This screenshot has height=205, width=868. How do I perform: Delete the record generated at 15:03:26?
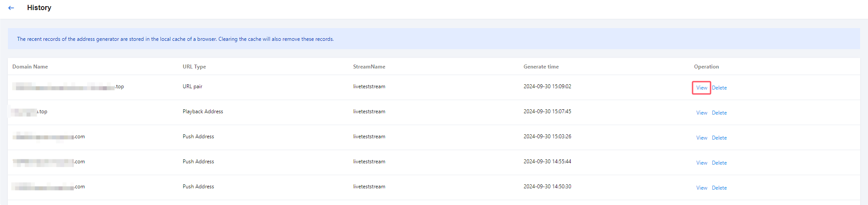tap(719, 138)
